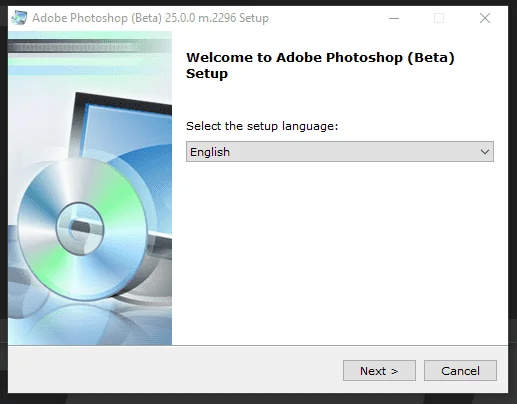Proceed with the Next > button

point(379,370)
